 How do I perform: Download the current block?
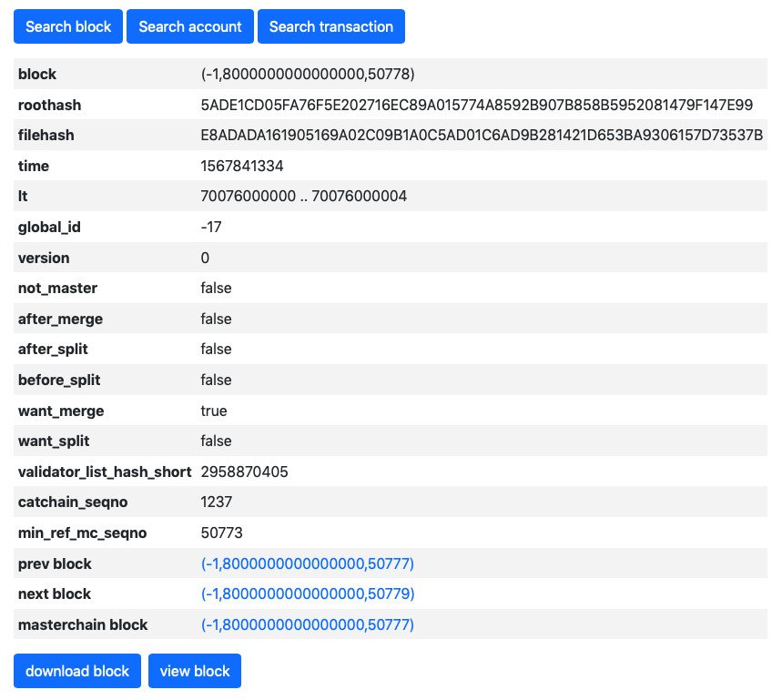[x=77, y=671]
